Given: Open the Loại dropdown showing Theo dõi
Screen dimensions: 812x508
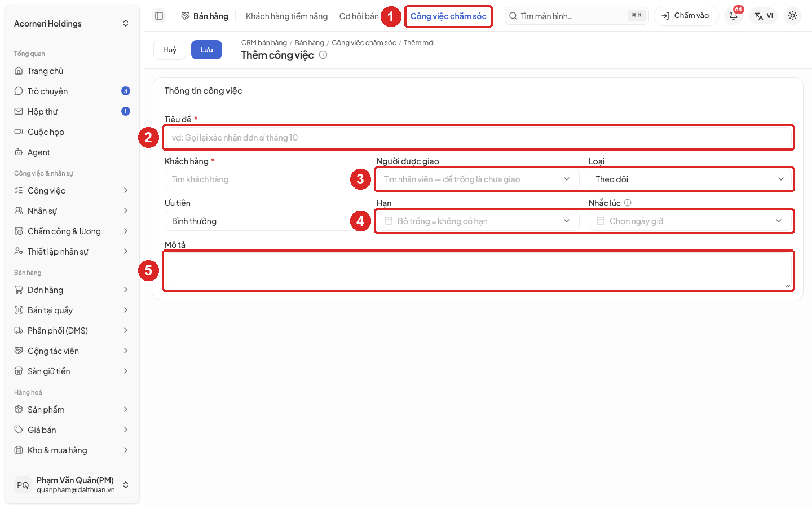Looking at the screenshot, I should (x=690, y=179).
